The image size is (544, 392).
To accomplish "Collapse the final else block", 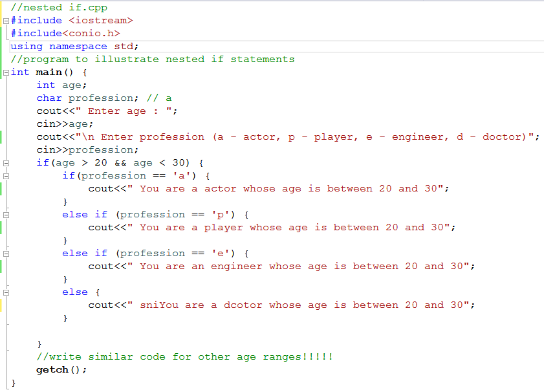I will pyautogui.click(x=5, y=292).
